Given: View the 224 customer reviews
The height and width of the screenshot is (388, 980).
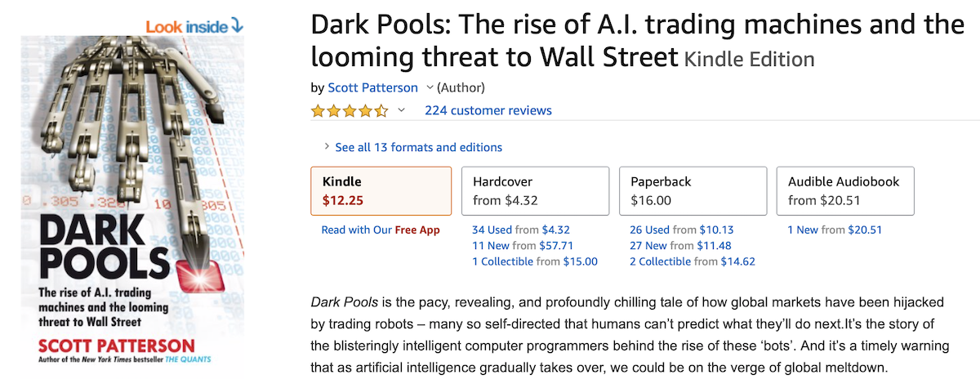Looking at the screenshot, I should click(488, 110).
